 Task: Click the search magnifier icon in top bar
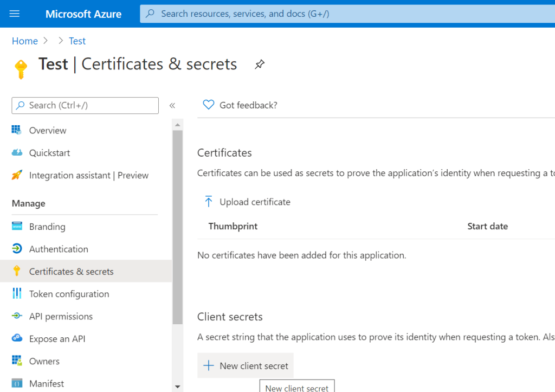coord(150,14)
